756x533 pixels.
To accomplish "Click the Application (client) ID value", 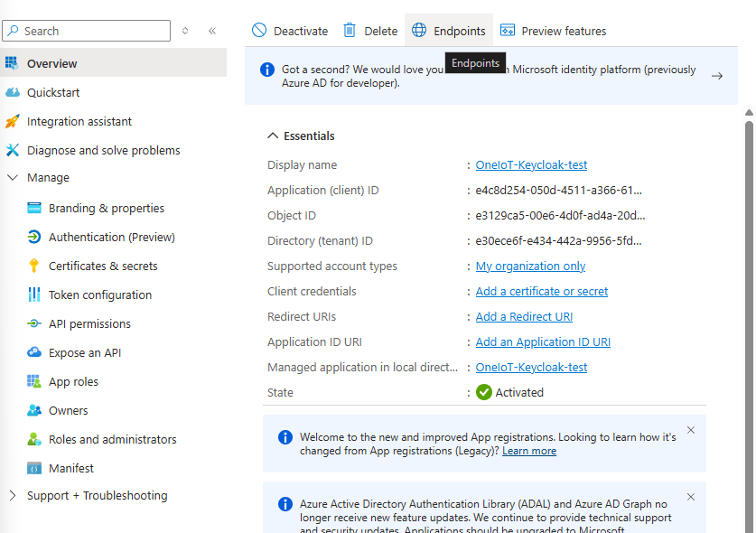I will coord(558,190).
